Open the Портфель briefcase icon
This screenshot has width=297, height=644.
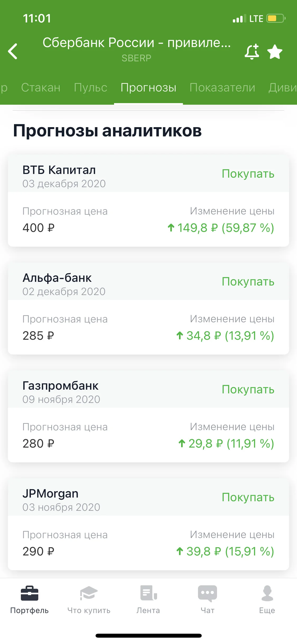(30, 593)
